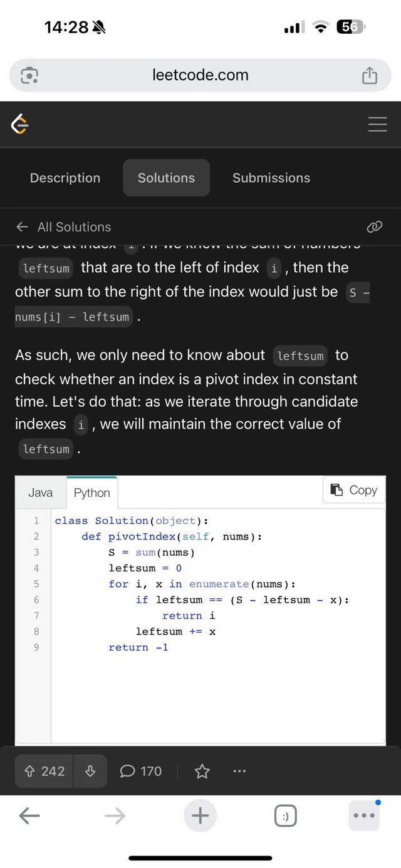Open the three-dot more options beside the star
Image resolution: width=401 pixels, height=868 pixels.
pos(239,771)
